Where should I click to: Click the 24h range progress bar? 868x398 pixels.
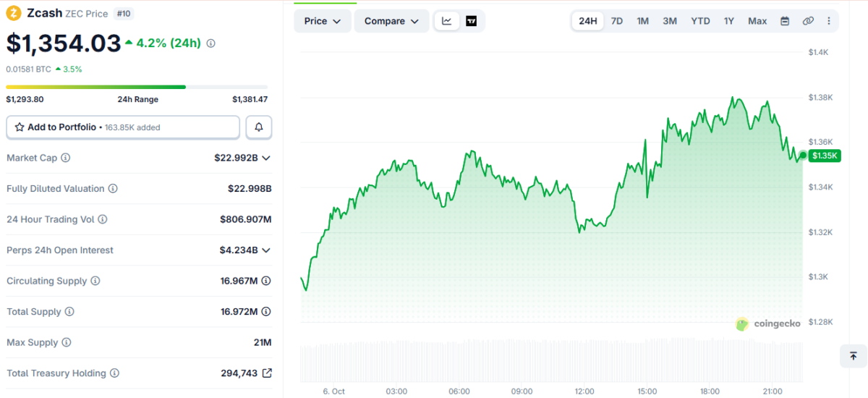(x=137, y=87)
